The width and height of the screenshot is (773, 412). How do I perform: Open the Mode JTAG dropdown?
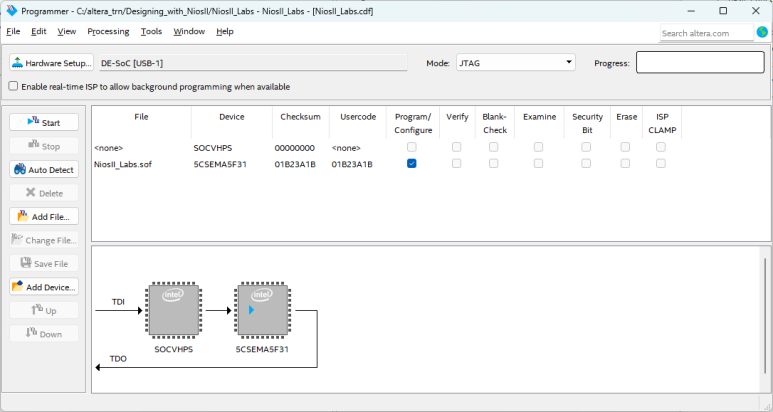pos(516,63)
